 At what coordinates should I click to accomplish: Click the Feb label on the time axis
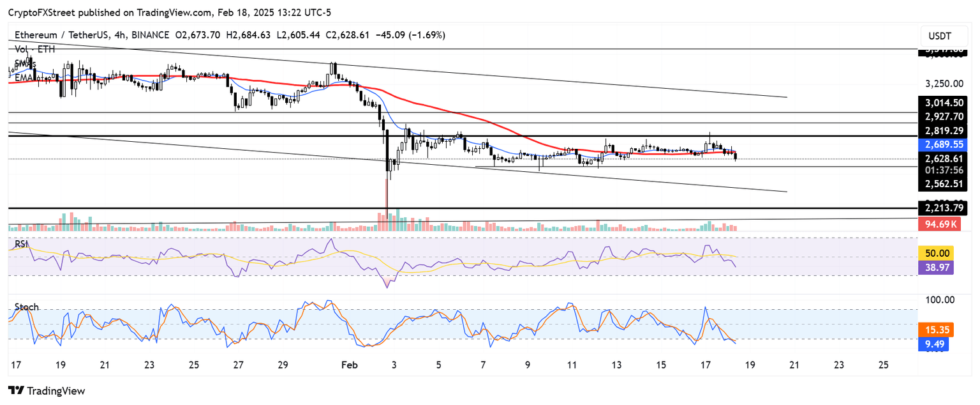348,365
